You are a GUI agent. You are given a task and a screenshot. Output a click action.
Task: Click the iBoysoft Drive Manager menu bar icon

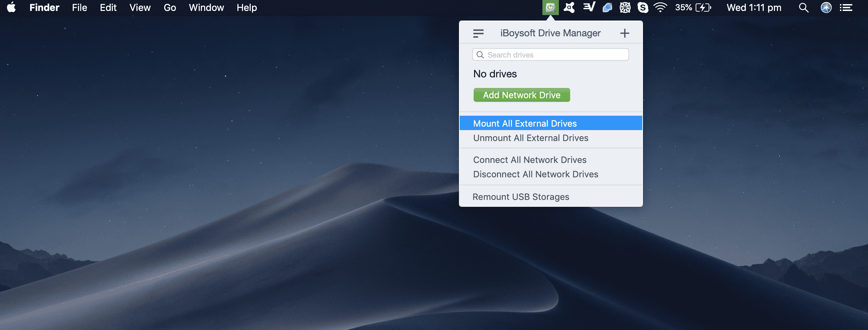click(x=550, y=8)
